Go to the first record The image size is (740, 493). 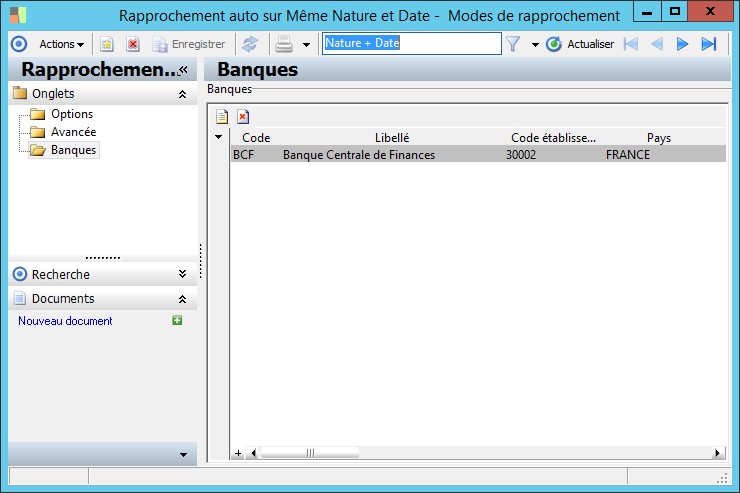[x=631, y=44]
